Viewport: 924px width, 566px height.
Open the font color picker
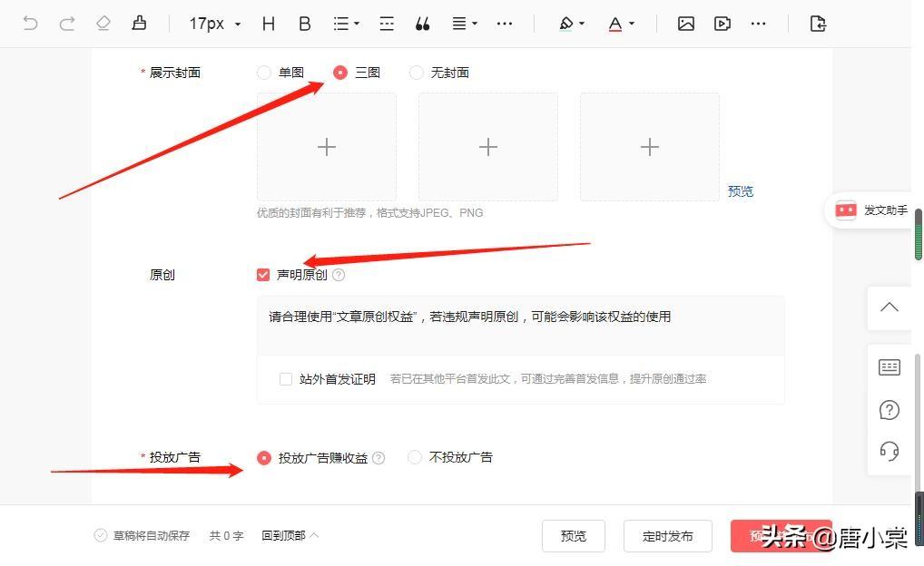pos(621,24)
